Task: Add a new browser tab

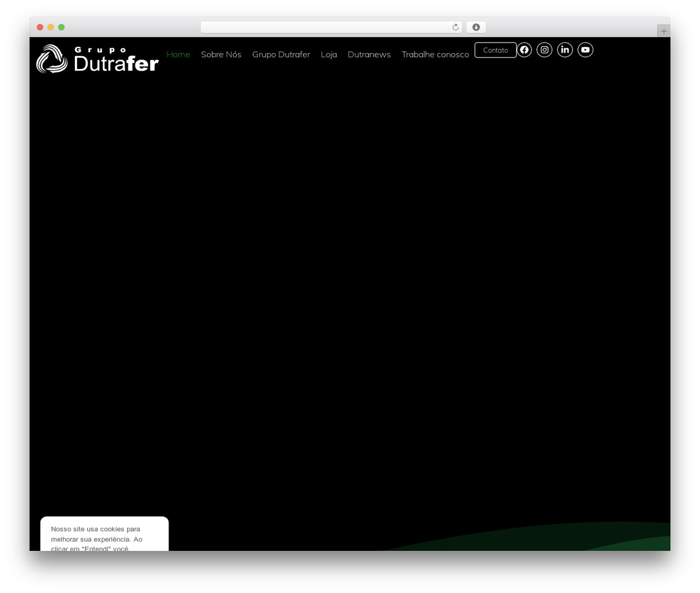Action: [663, 31]
